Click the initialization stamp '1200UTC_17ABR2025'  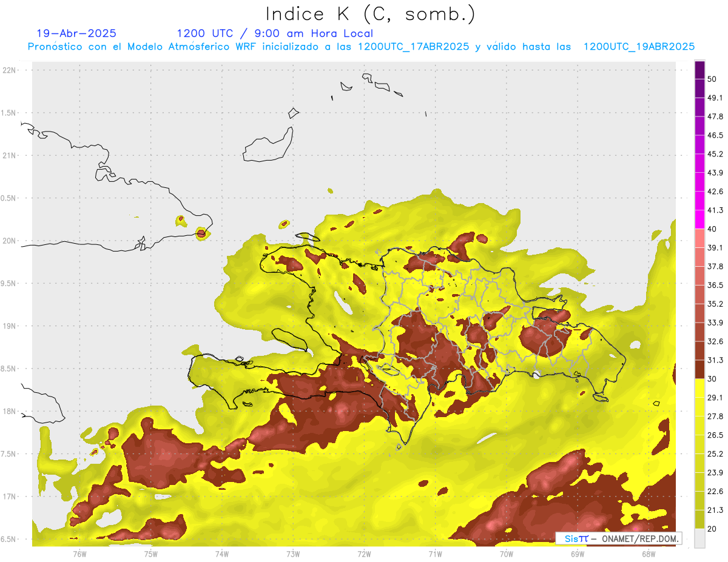(414, 47)
